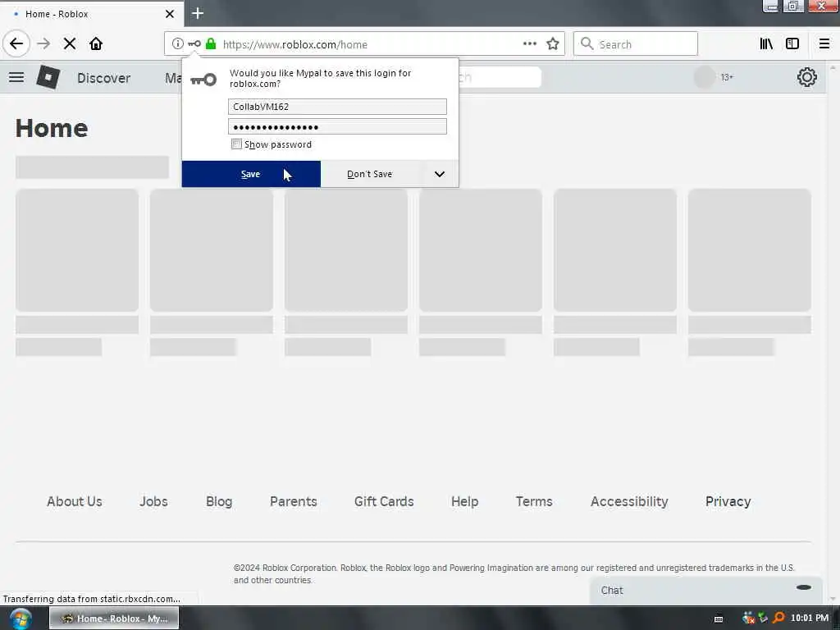
Task: Click the 13+ age label
Action: pyautogui.click(x=727, y=78)
